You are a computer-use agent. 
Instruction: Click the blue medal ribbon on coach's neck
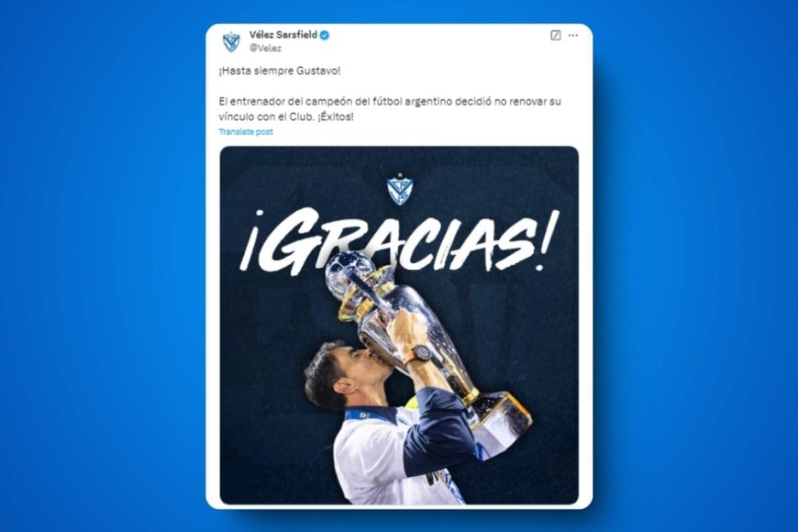point(364,416)
